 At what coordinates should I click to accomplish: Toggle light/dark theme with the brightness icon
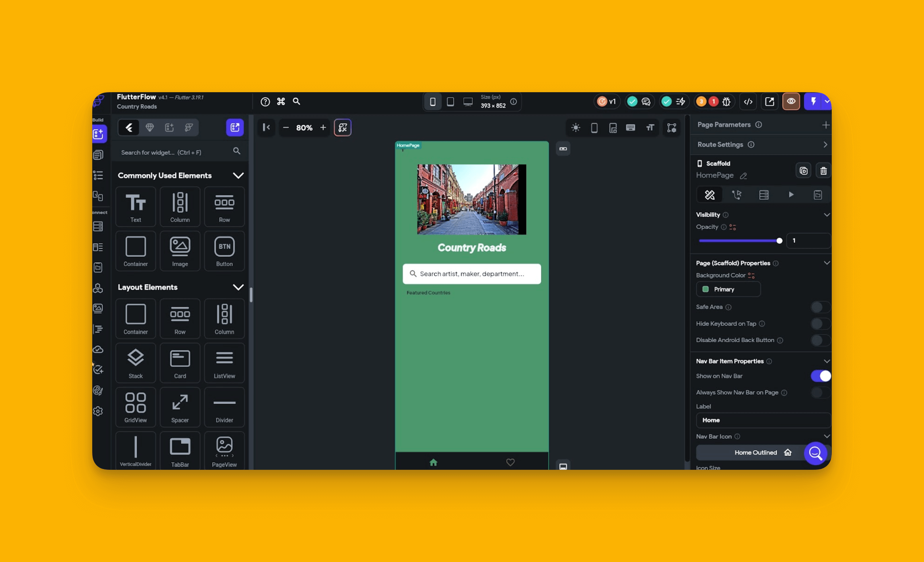[575, 128]
